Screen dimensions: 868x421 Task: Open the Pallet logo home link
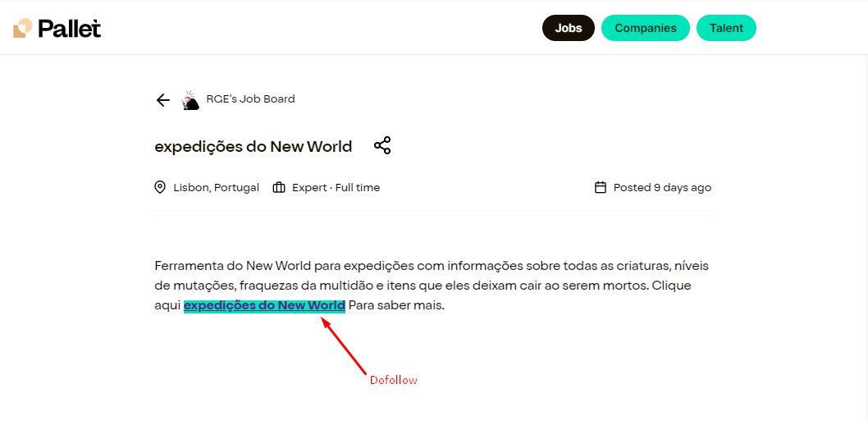tap(57, 28)
